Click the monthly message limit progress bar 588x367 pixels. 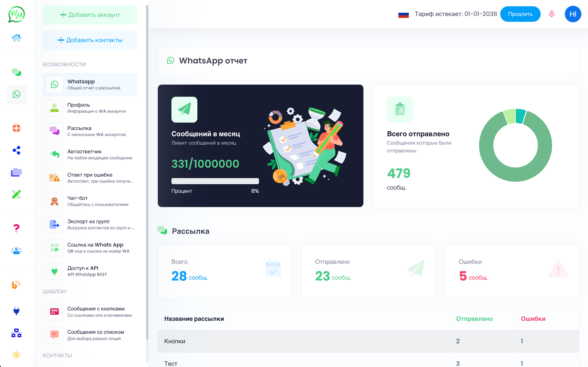point(215,181)
